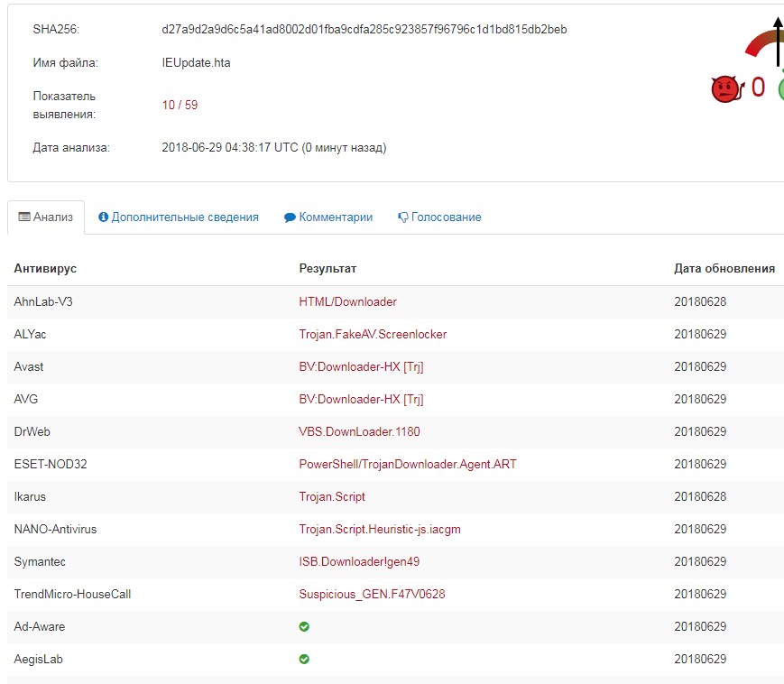Click the DrWeb antivirus name
Viewport: 784px width, 684px height.
32,431
